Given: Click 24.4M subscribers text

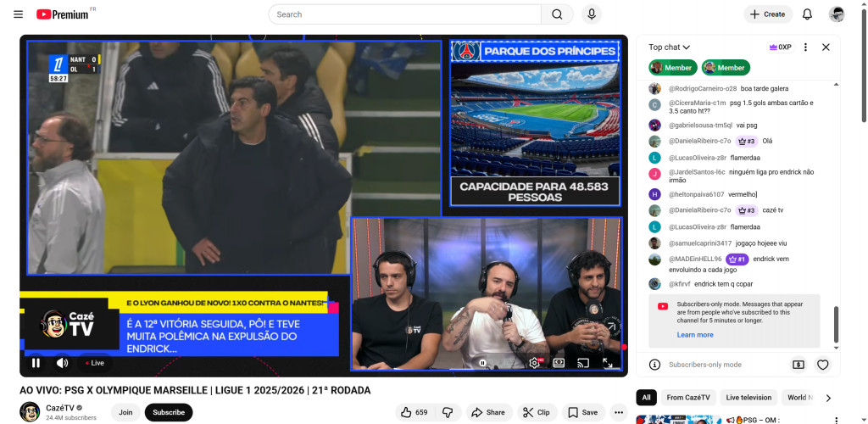Looking at the screenshot, I should [71, 418].
